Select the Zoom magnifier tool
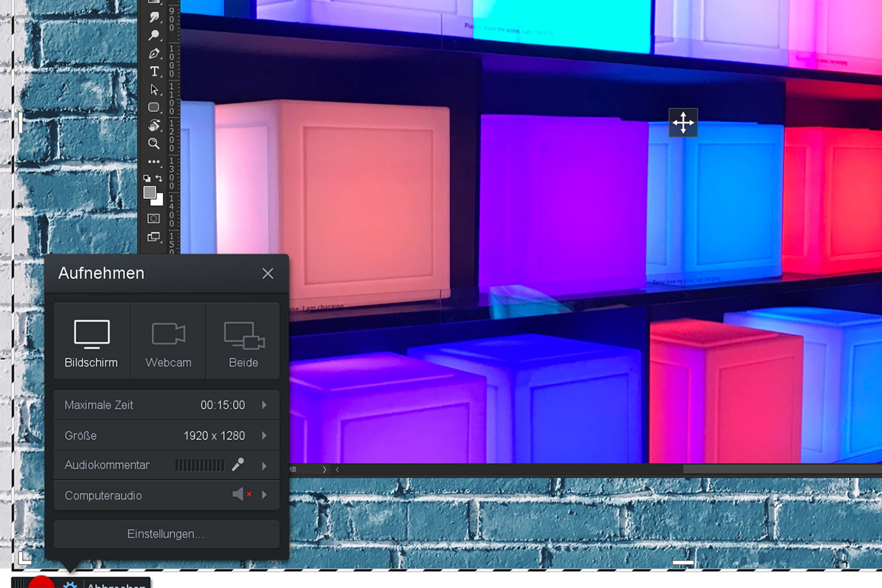This screenshot has width=882, height=588. 154,144
